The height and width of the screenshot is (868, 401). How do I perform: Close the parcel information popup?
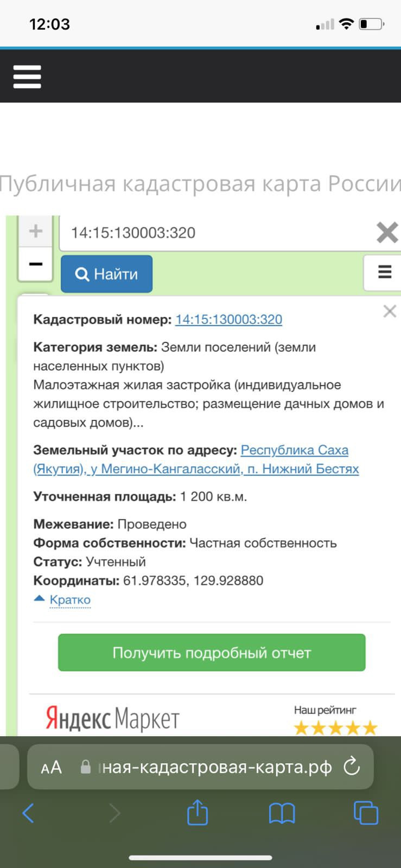[x=389, y=311]
